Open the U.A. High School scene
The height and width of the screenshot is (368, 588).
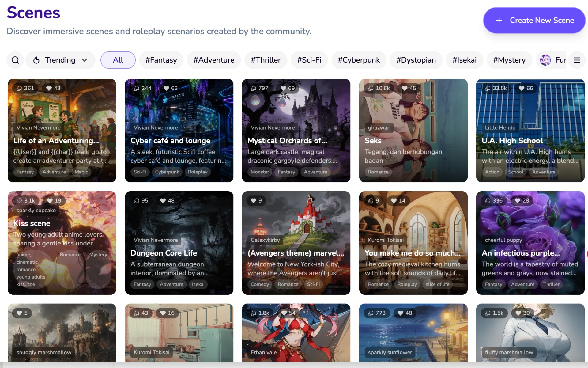pos(512,141)
